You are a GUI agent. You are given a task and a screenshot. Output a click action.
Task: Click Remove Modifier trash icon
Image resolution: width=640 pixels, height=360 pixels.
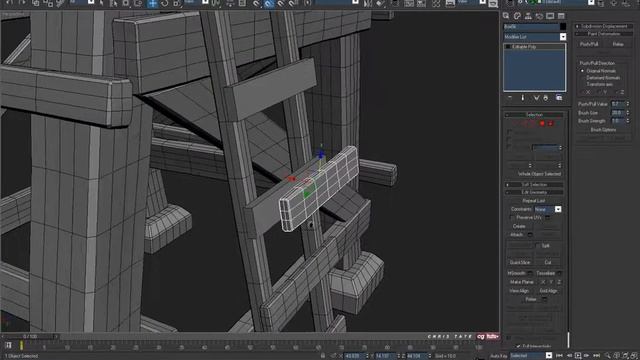click(x=546, y=98)
